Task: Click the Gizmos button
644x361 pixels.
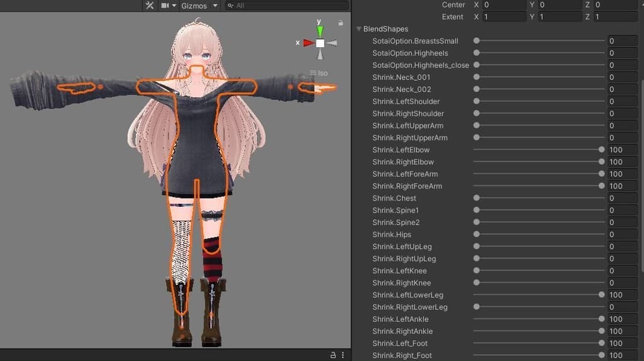Action: click(x=194, y=6)
